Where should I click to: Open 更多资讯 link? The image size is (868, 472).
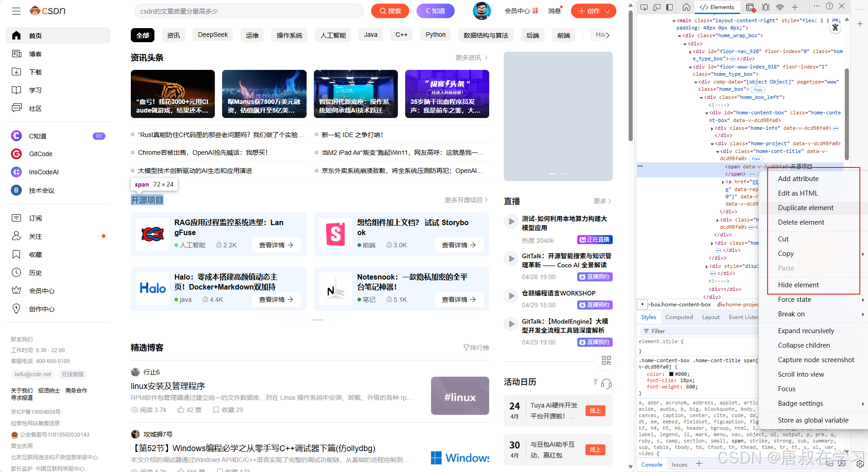tap(471, 58)
